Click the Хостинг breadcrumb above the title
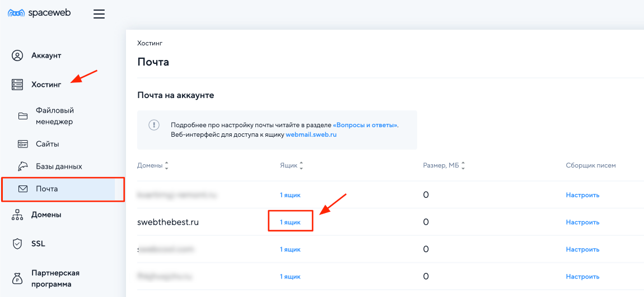This screenshot has height=297, width=644. pyautogui.click(x=150, y=43)
